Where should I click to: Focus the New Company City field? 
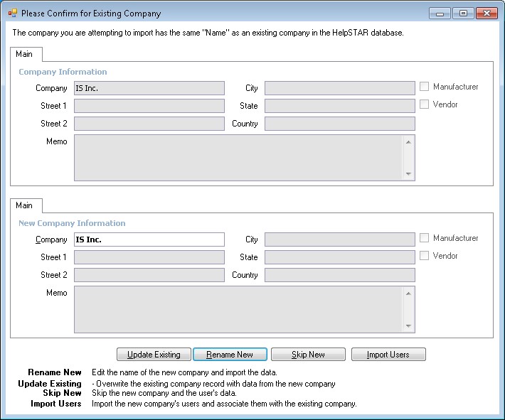coord(339,239)
